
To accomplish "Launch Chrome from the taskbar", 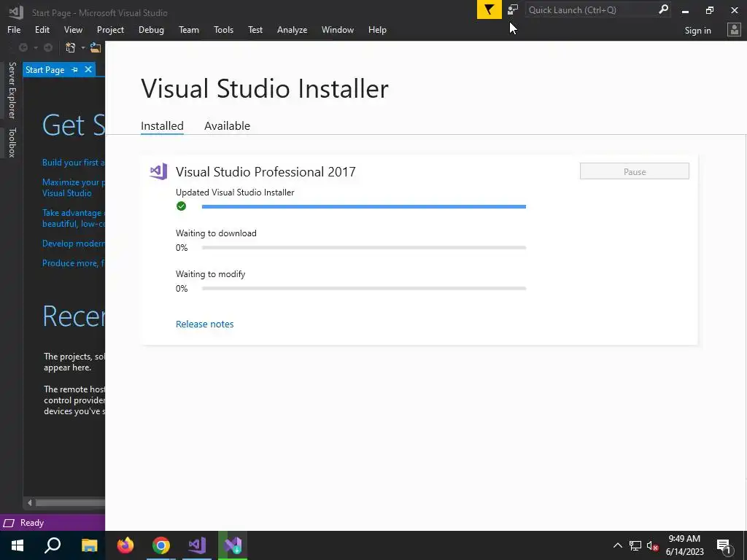I will pyautogui.click(x=161, y=545).
